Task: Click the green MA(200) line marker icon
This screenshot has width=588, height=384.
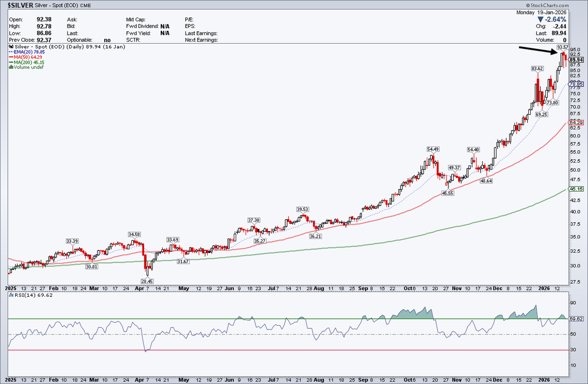Action: [11, 62]
